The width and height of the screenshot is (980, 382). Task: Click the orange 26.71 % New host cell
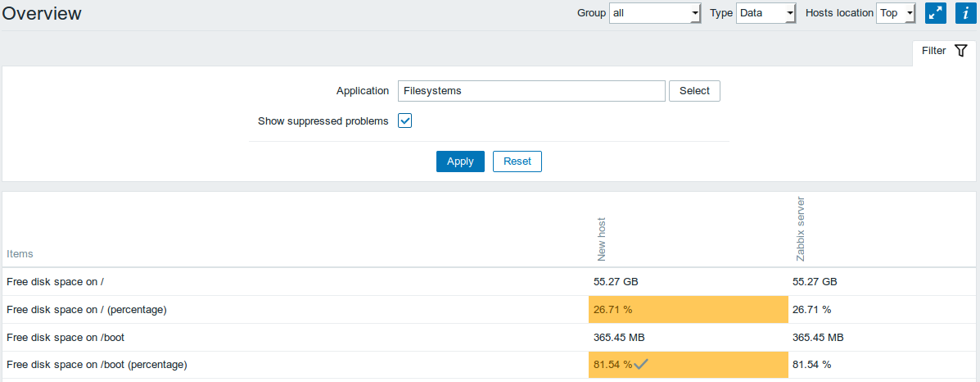tap(688, 309)
